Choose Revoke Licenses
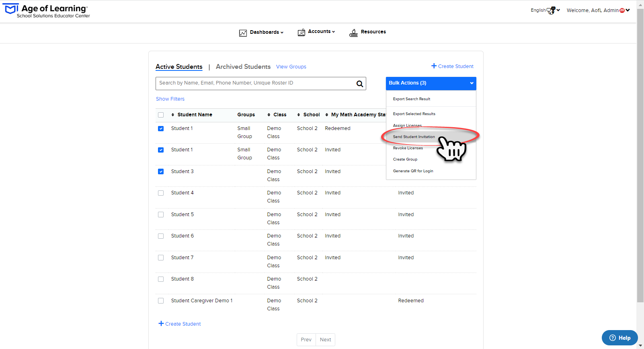The width and height of the screenshot is (644, 349). [x=408, y=148]
